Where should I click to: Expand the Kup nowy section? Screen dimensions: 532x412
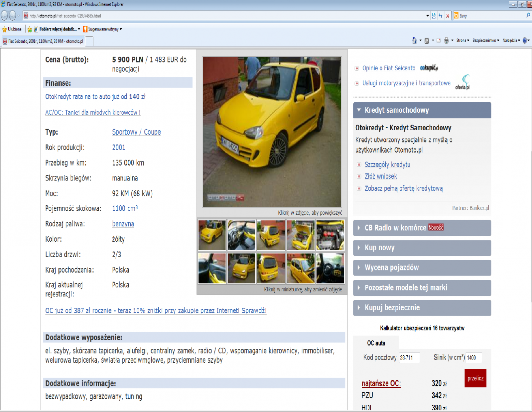pyautogui.click(x=422, y=248)
